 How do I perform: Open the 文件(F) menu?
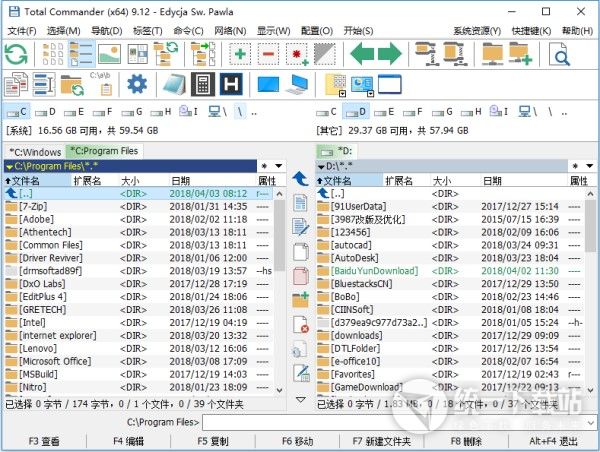tap(22, 31)
